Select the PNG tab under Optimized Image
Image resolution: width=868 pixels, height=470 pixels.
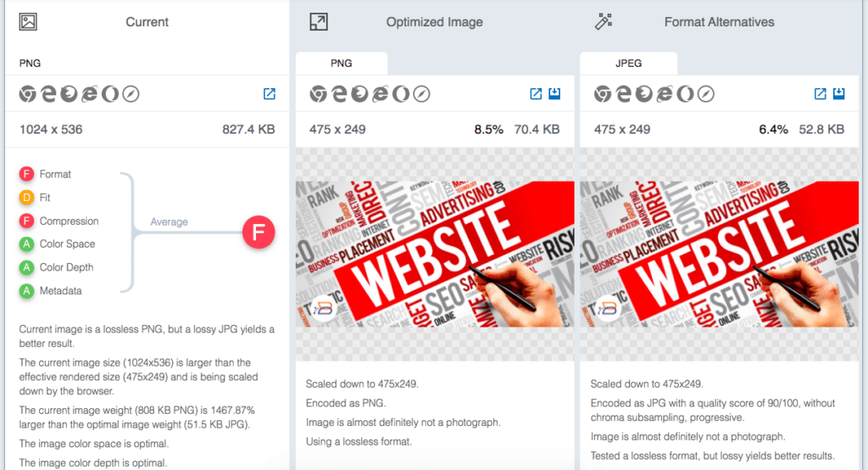click(342, 63)
